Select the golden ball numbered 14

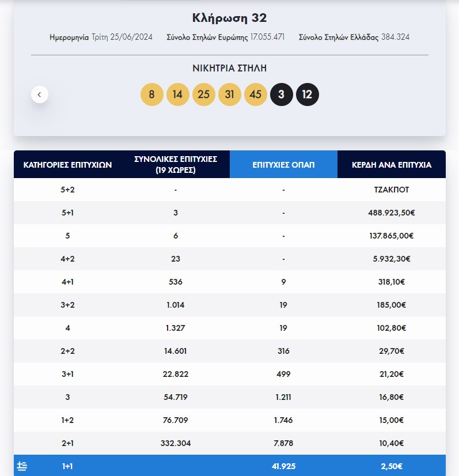178,94
